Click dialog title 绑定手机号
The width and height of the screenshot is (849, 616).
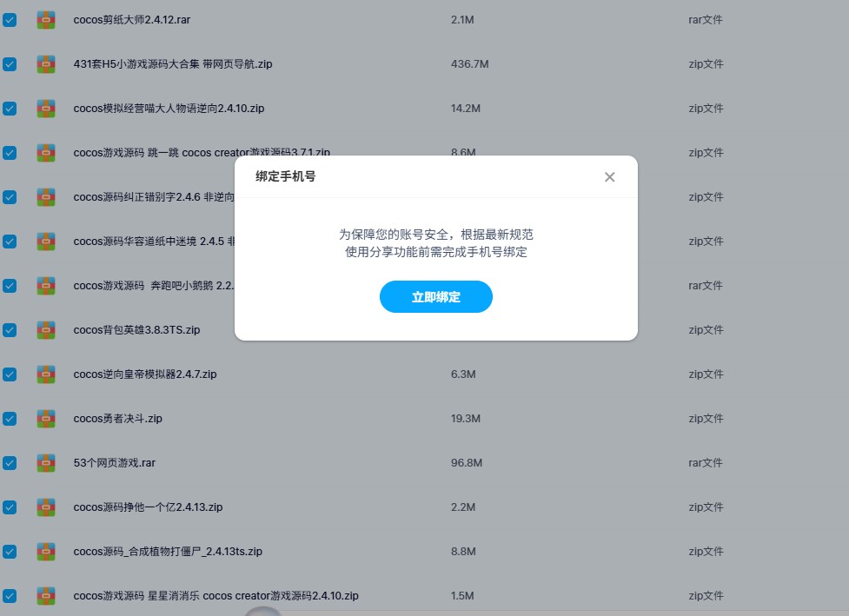click(x=285, y=176)
